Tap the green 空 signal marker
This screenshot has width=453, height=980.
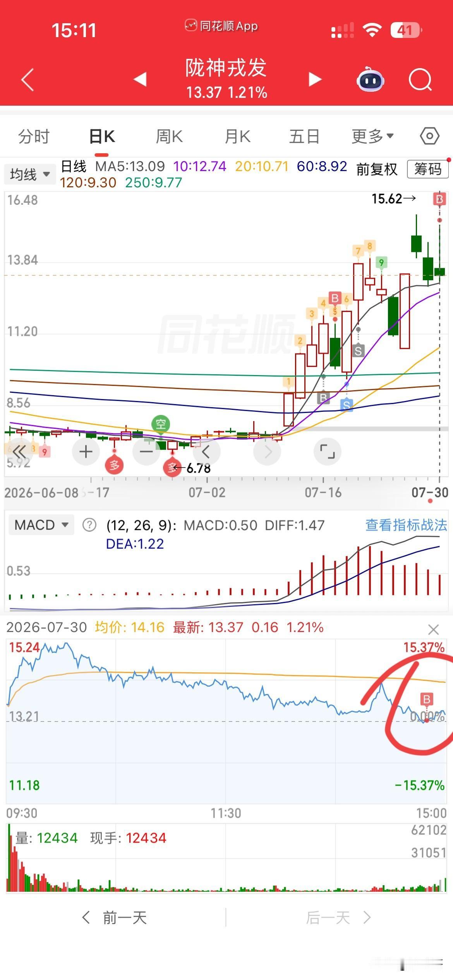161,424
